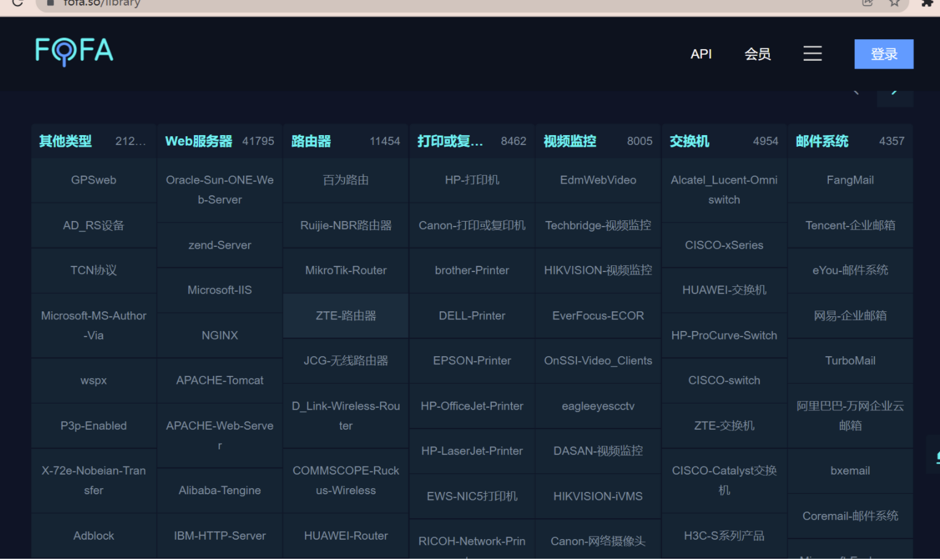940x560 pixels.
Task: Open the TCN协议 entry
Action: click(x=93, y=271)
